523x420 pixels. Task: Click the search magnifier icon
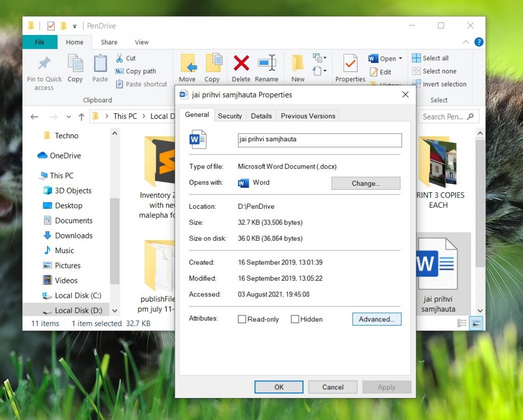(470, 116)
